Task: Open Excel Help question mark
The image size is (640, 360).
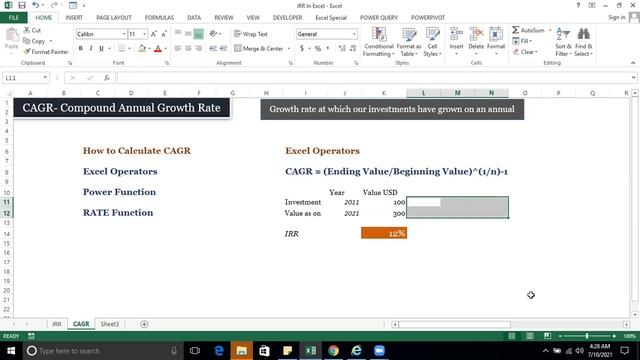Action: point(578,5)
